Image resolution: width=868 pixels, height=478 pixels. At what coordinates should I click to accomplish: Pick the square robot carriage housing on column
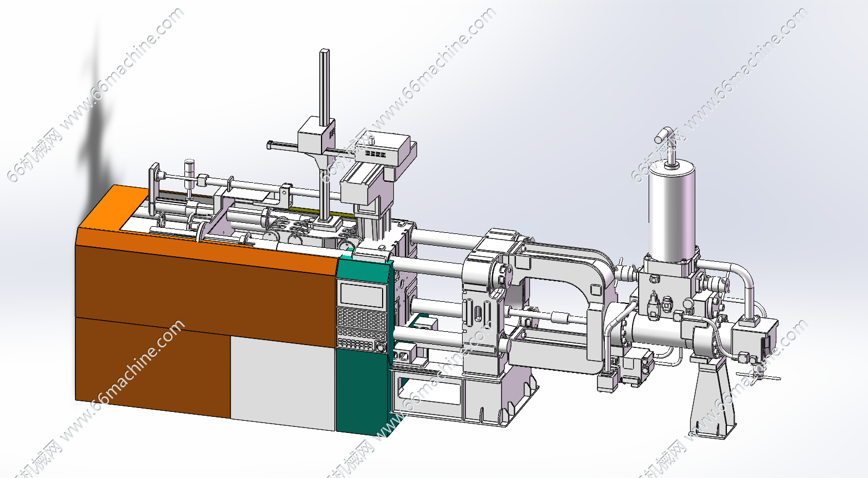[x=317, y=136]
